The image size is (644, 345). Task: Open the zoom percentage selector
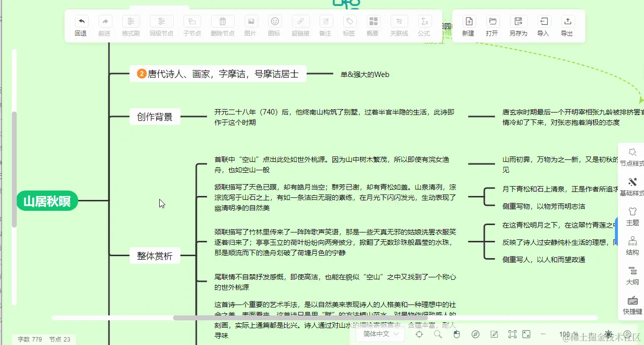coord(568,334)
